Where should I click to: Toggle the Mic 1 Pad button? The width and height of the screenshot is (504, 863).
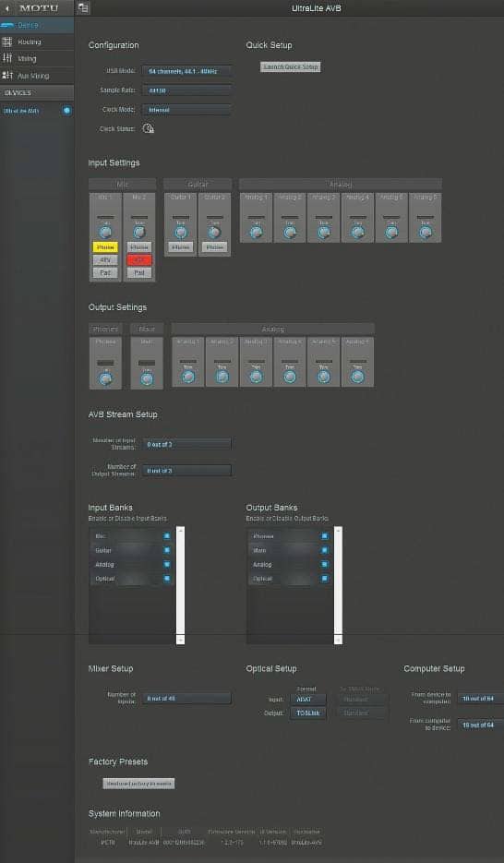[105, 273]
